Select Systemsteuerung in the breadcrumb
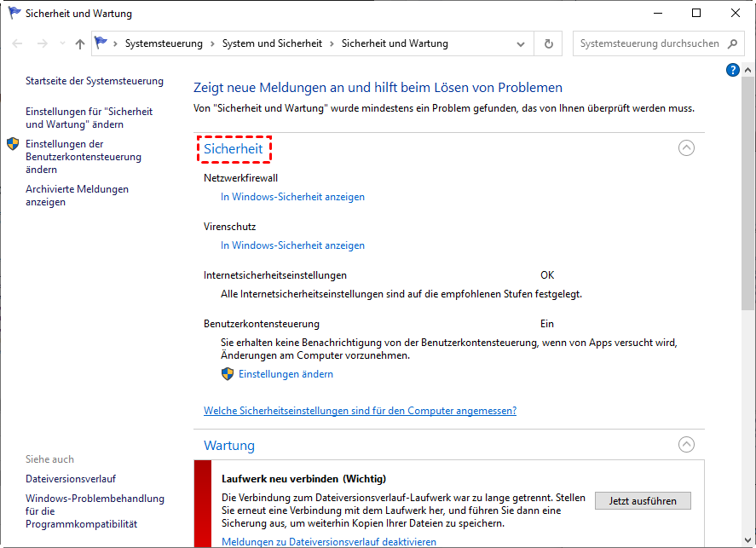The image size is (756, 548). (164, 43)
